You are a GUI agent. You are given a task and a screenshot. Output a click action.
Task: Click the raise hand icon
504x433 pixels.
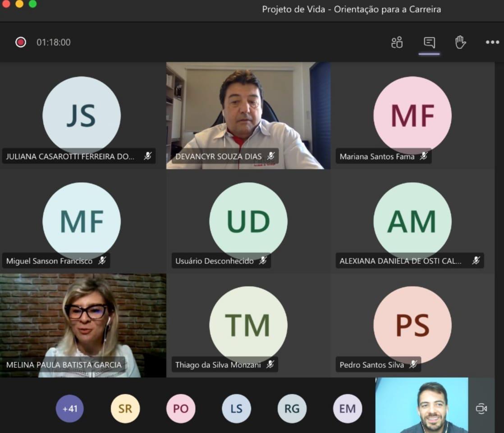(460, 42)
